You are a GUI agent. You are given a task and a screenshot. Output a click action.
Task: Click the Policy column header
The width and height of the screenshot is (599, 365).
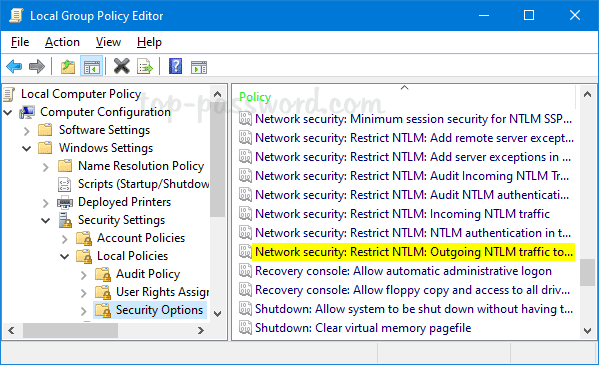tap(404, 97)
